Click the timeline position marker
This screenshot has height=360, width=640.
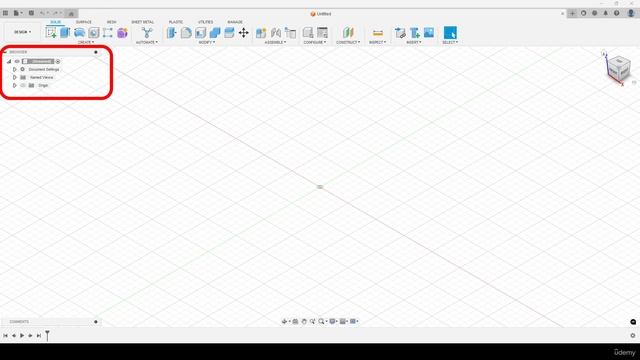pyautogui.click(x=47, y=336)
